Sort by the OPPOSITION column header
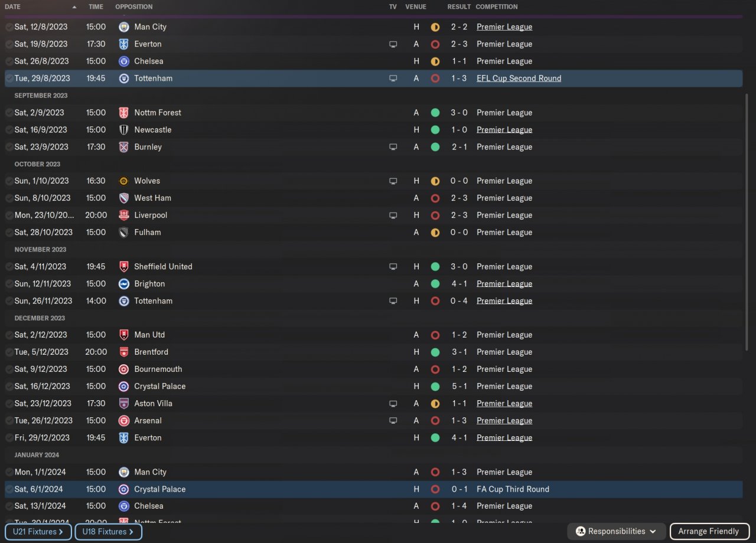The width and height of the screenshot is (756, 543). pyautogui.click(x=133, y=7)
